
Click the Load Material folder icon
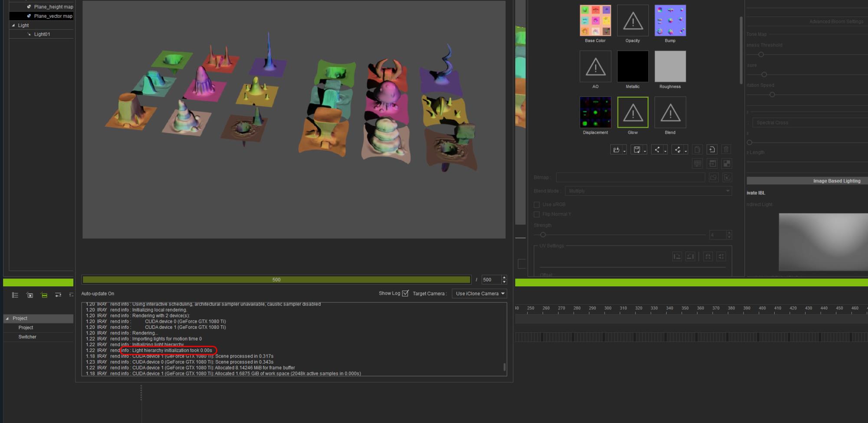tap(616, 150)
